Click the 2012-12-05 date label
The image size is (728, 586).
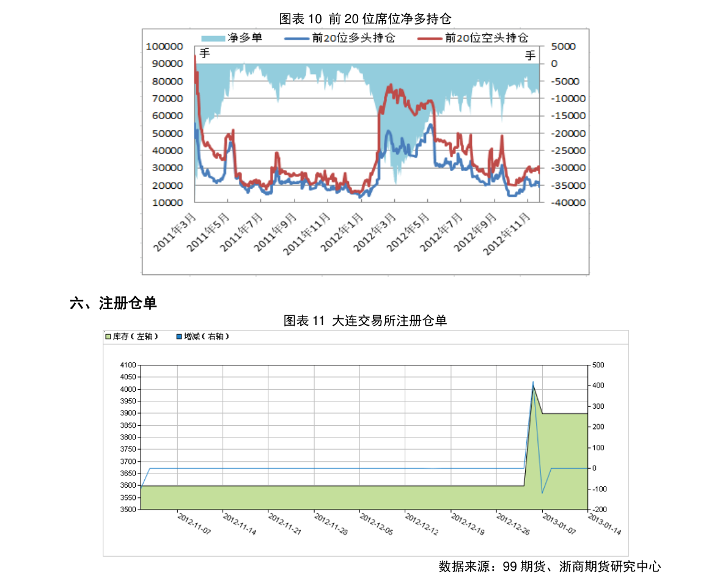click(376, 524)
